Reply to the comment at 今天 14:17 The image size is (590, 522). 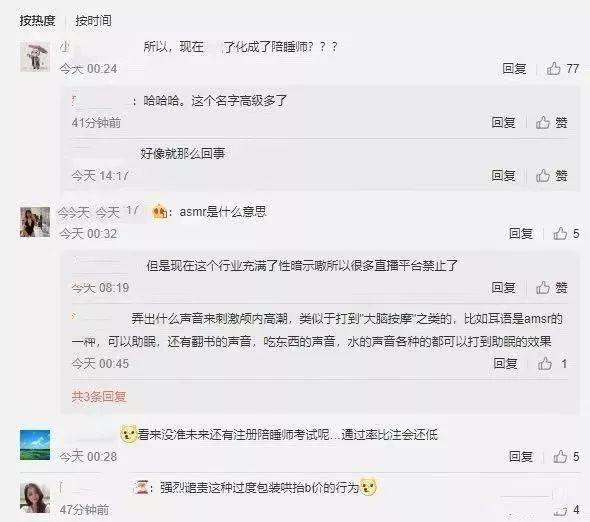[503, 175]
